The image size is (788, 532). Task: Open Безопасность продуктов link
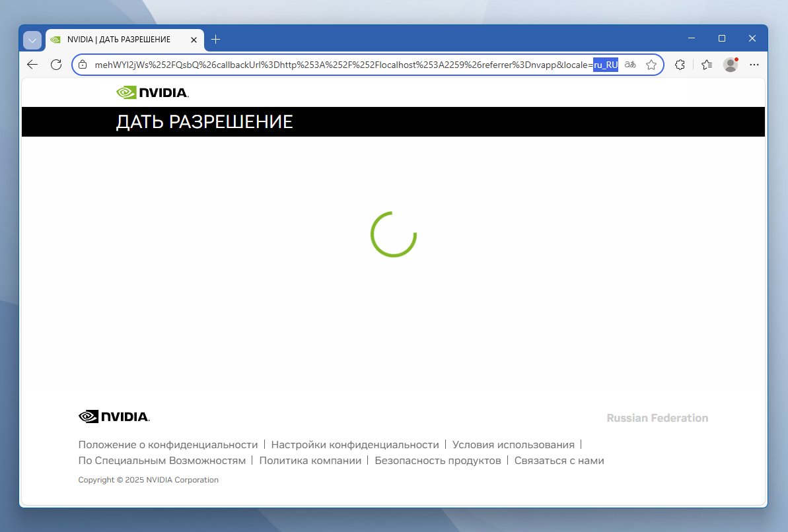click(x=438, y=461)
